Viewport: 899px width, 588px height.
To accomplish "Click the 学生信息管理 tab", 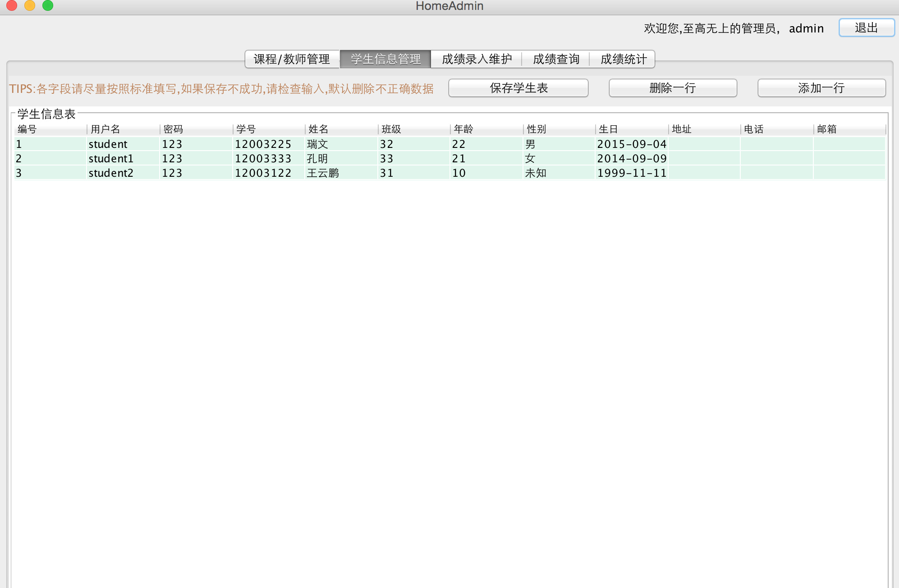I will [x=385, y=59].
